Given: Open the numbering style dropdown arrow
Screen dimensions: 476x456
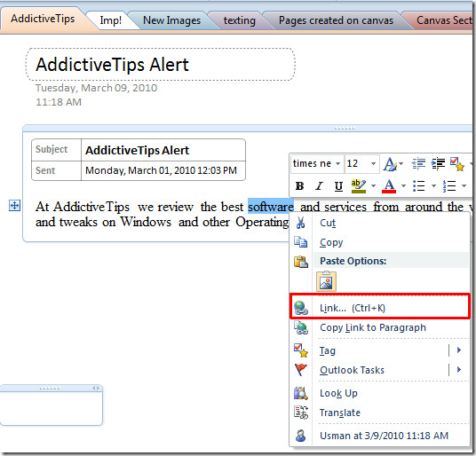Looking at the screenshot, I should coord(464,185).
